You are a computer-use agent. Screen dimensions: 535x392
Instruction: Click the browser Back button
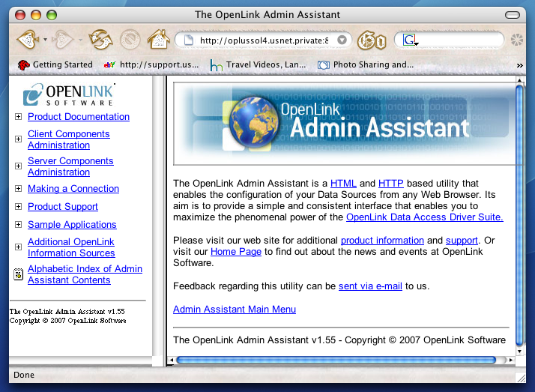(x=28, y=39)
